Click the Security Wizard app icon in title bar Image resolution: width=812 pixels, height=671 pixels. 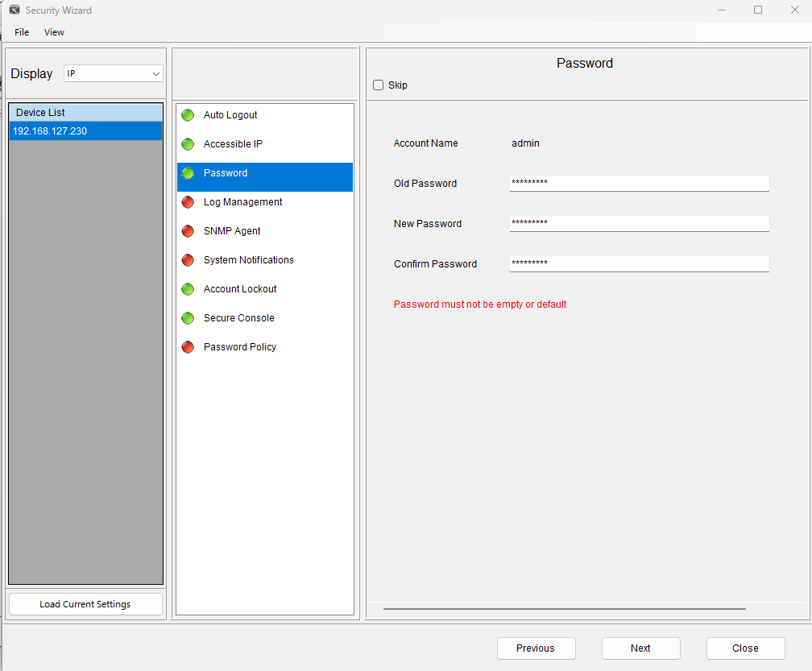point(14,10)
